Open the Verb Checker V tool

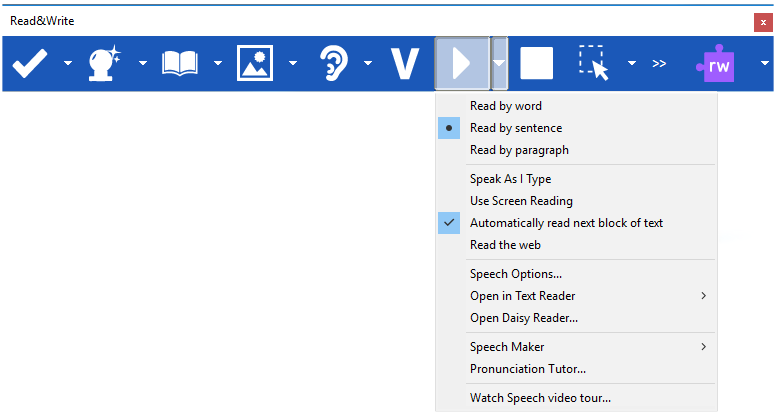pyautogui.click(x=404, y=64)
